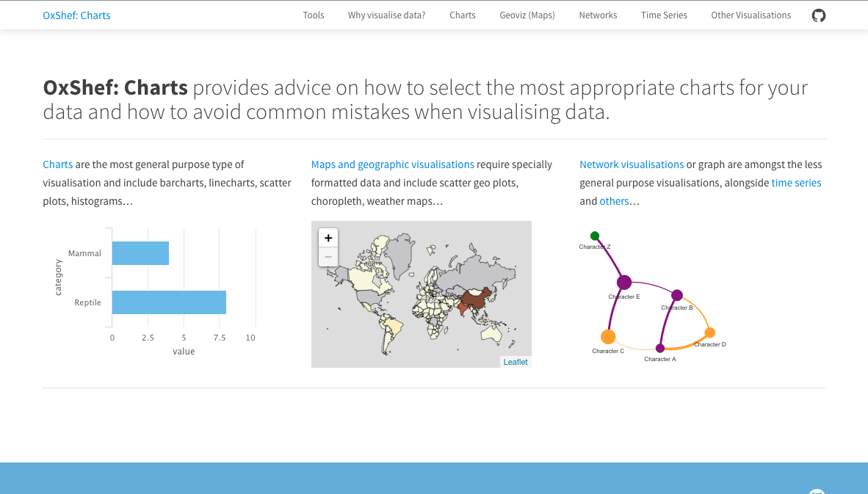
Task: Open Other Visualisations in navbar
Action: (x=751, y=15)
